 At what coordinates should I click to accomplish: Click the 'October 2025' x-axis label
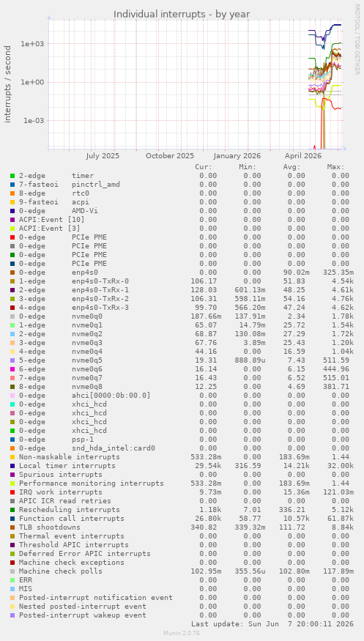[170, 156]
